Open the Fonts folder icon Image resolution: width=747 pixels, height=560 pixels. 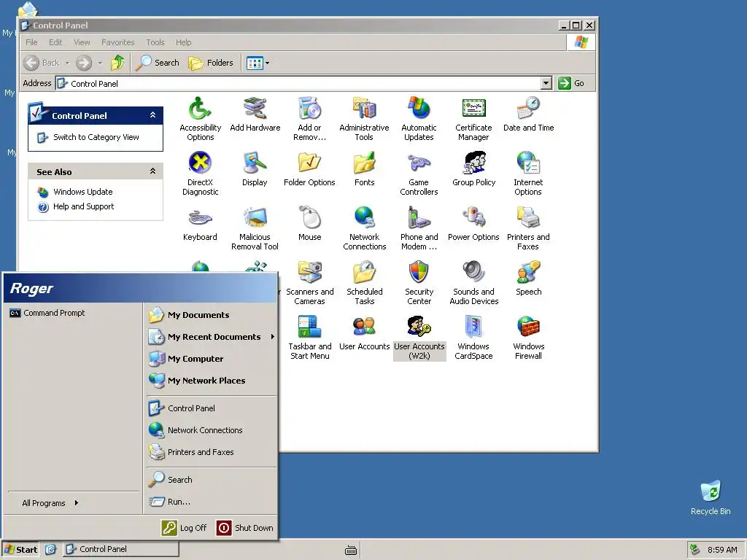click(x=365, y=169)
